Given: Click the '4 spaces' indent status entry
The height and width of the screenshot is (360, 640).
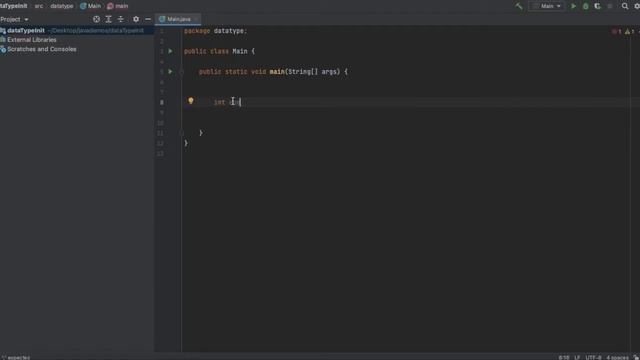Looking at the screenshot, I should coord(617,358).
